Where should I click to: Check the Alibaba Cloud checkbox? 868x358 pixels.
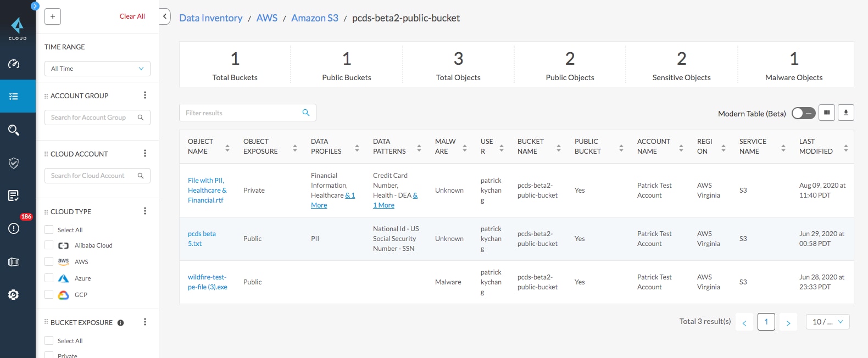tap(49, 245)
